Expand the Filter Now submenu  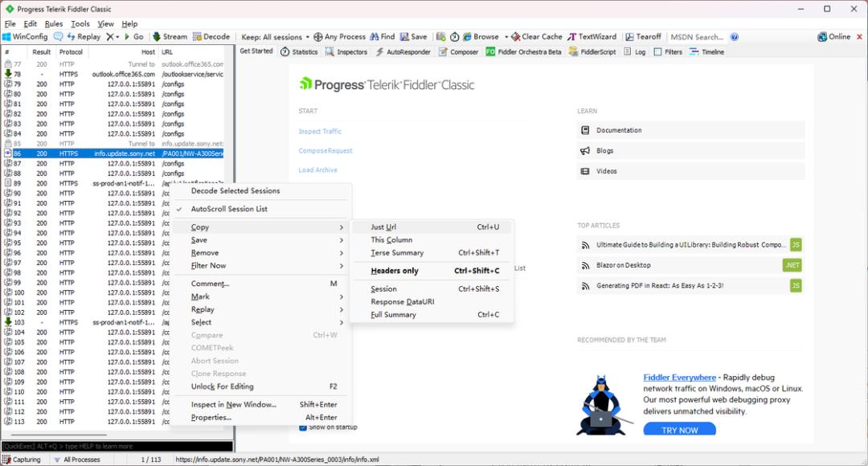point(262,265)
